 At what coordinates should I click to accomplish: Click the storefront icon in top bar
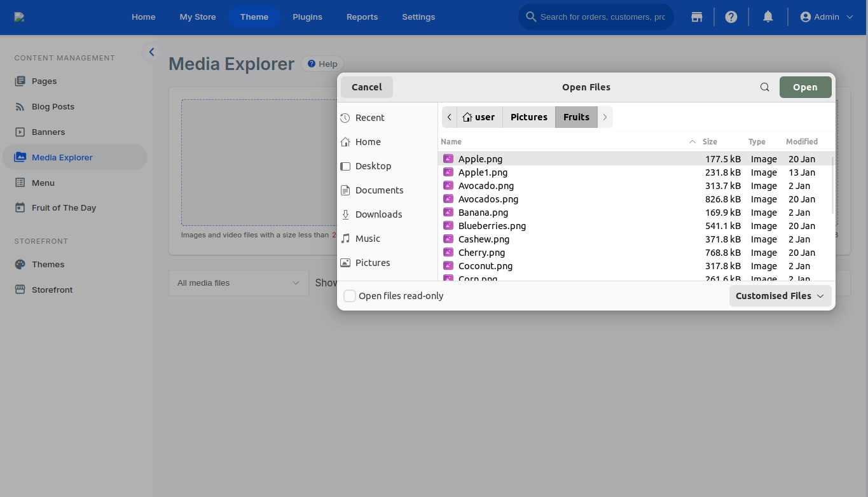coord(697,17)
